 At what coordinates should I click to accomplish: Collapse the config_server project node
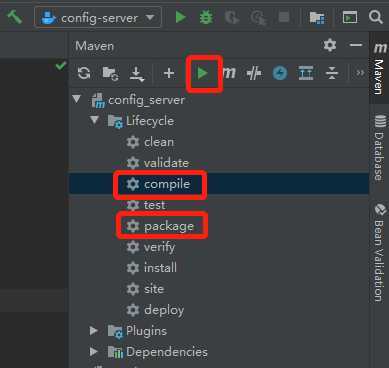pos(77,99)
